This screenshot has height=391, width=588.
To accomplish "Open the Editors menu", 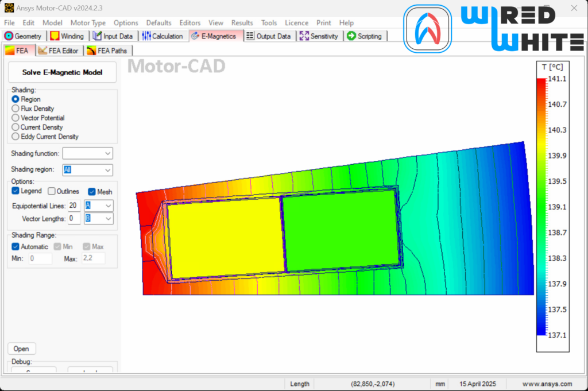I will coord(189,23).
